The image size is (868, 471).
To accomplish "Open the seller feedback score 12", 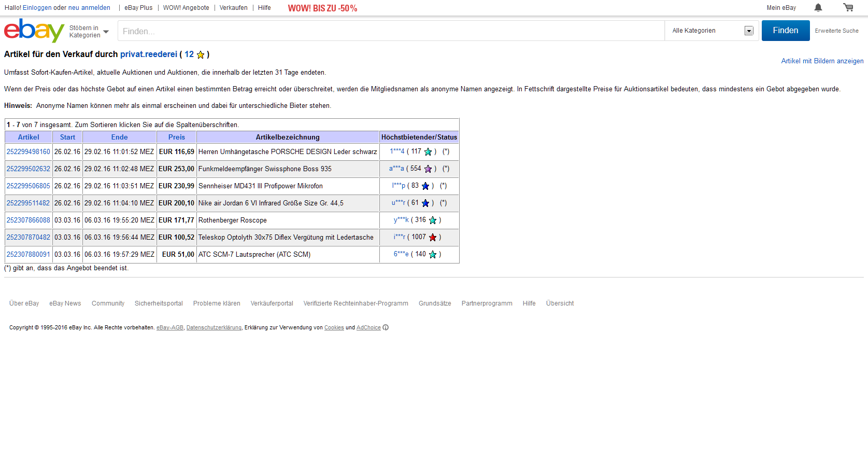I will (189, 54).
